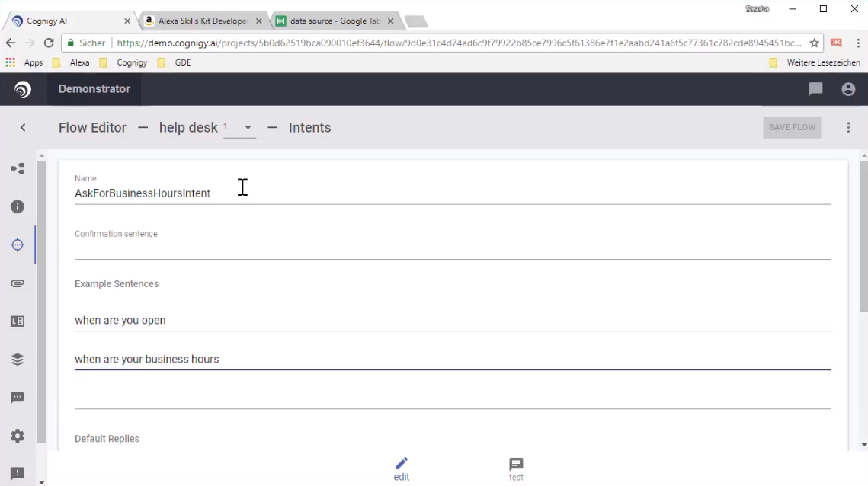Expand the help desk version dropdown
868x486 pixels.
click(248, 128)
